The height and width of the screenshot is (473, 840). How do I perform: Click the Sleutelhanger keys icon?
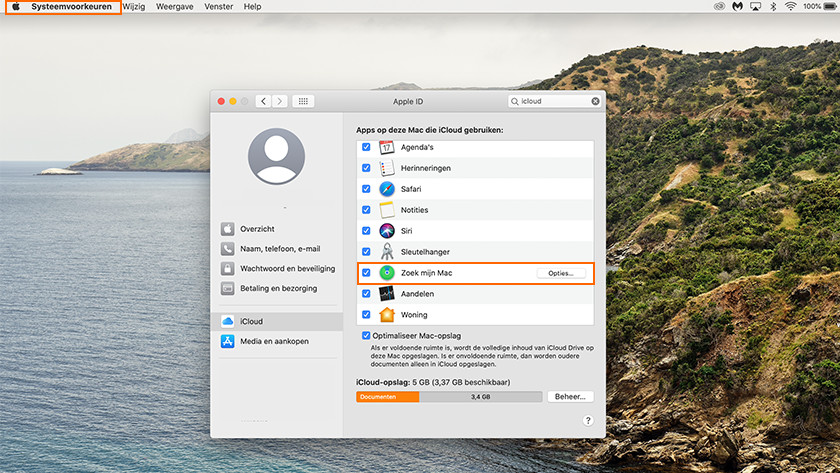387,252
